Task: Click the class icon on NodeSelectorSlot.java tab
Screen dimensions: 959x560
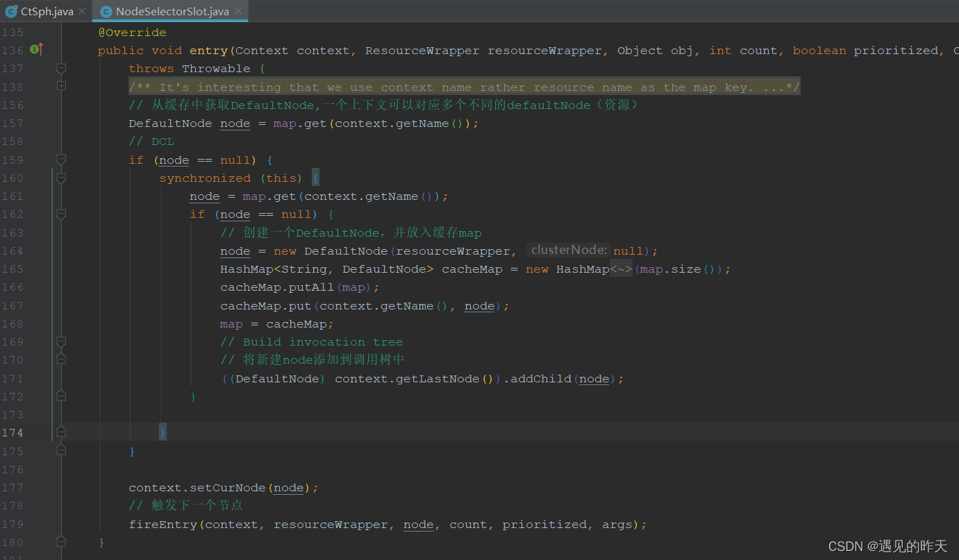Action: (106, 11)
